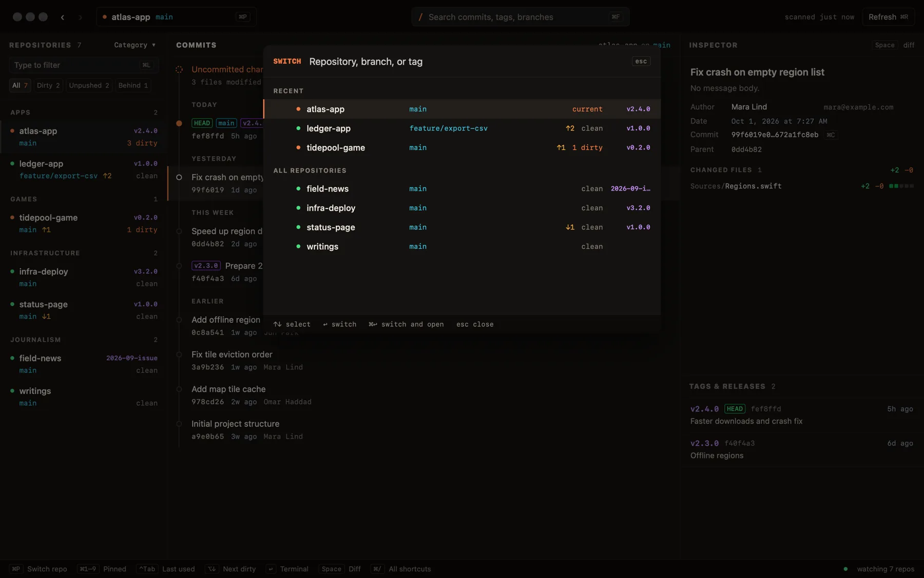Viewport: 924px width, 578px height.
Task: Click the Type to filter field
Action: point(84,65)
